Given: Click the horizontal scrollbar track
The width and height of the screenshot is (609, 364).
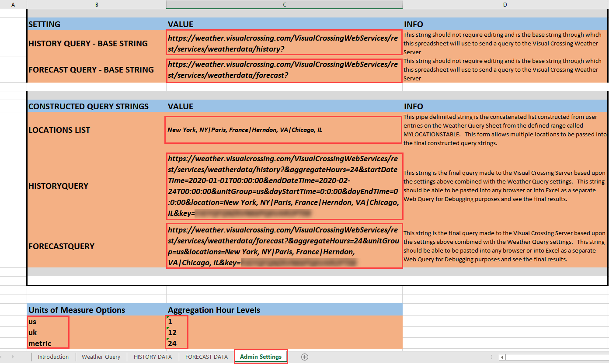Looking at the screenshot, I should click(x=555, y=357).
